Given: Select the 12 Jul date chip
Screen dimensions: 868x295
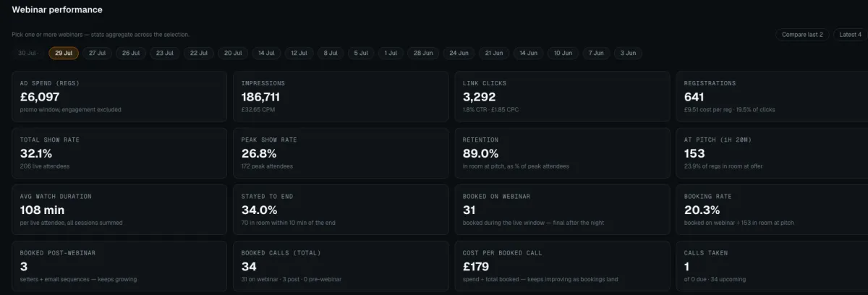Looking at the screenshot, I should pos(299,53).
